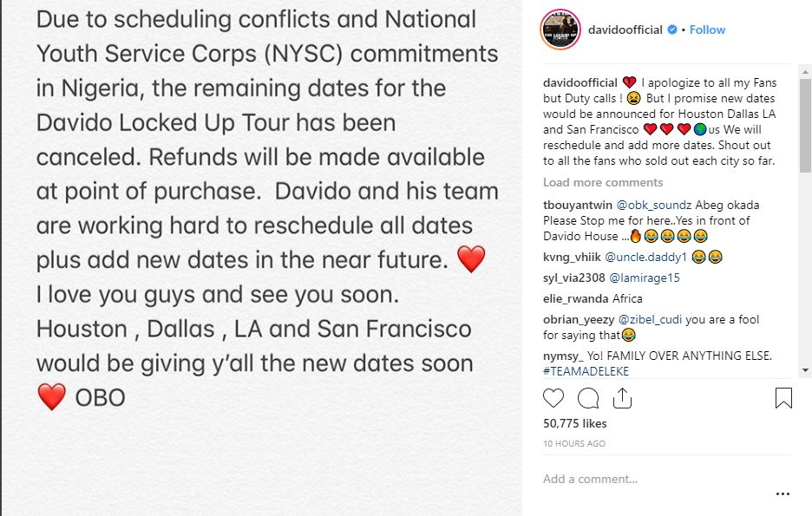Click the verified badge beside davidoofficial
Image resolution: width=812 pixels, height=516 pixels.
(671, 29)
